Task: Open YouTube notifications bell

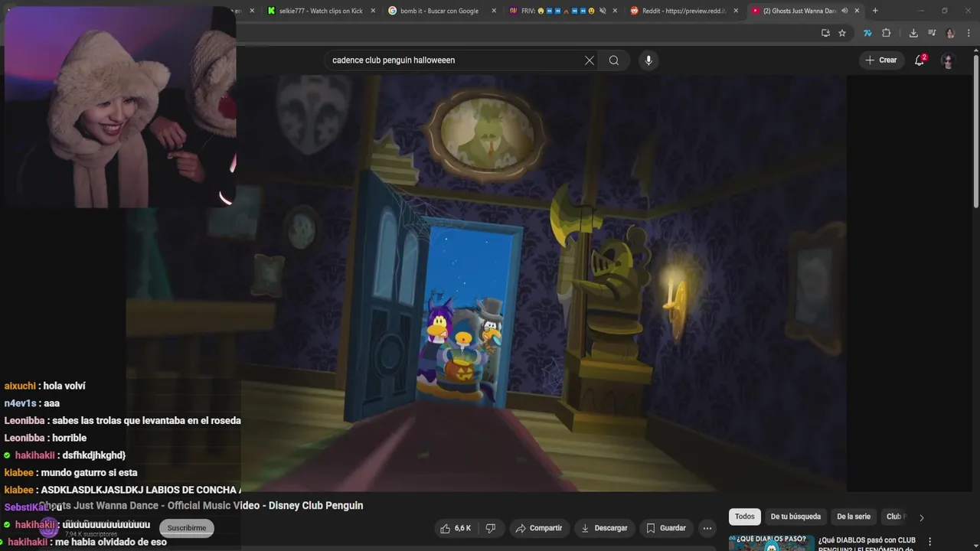Action: tap(920, 60)
